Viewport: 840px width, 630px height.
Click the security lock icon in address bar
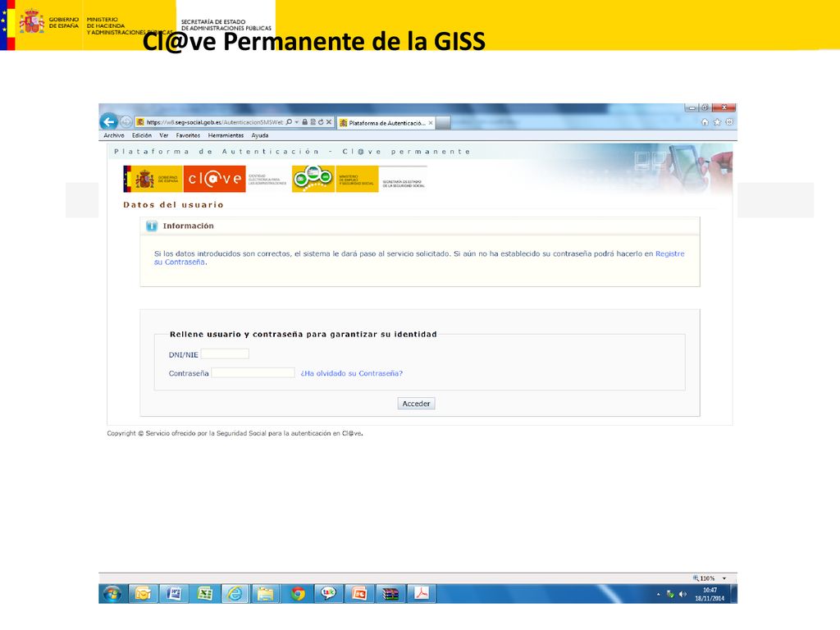tap(305, 122)
